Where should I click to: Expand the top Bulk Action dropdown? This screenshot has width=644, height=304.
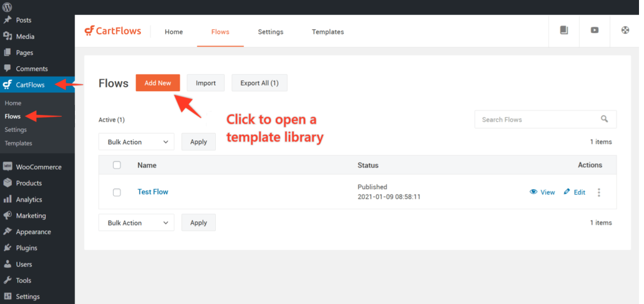coord(136,142)
